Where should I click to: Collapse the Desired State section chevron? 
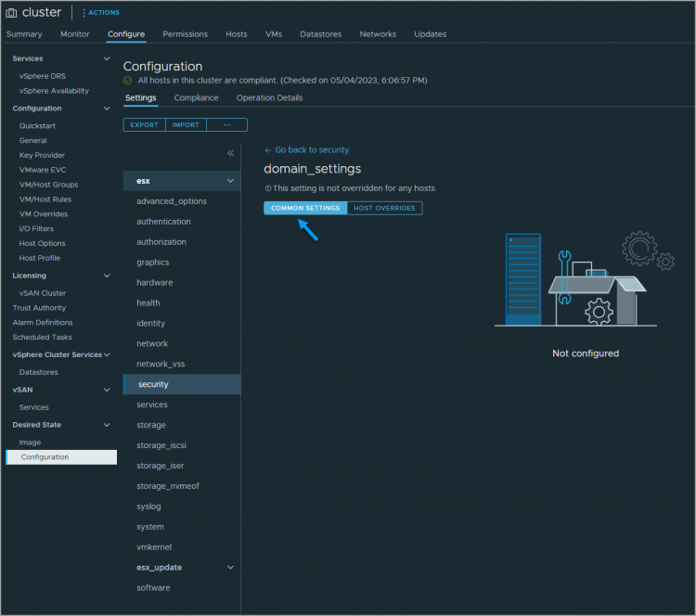(x=107, y=425)
